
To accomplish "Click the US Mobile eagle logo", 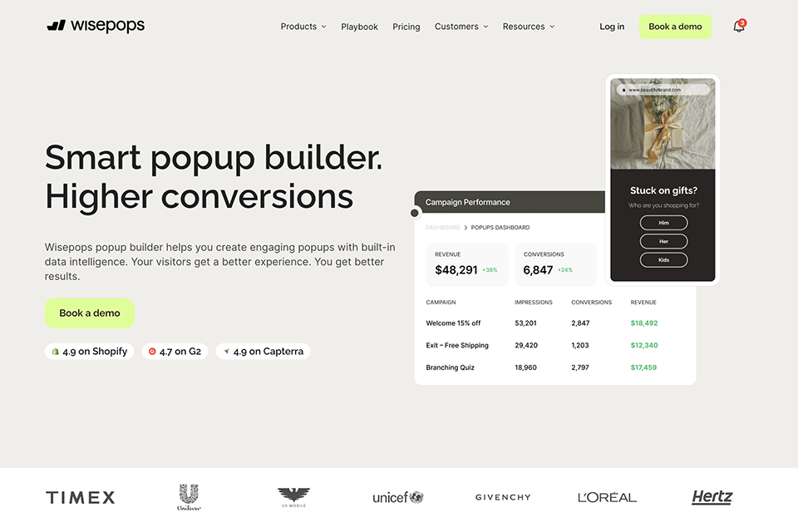I will (293, 497).
